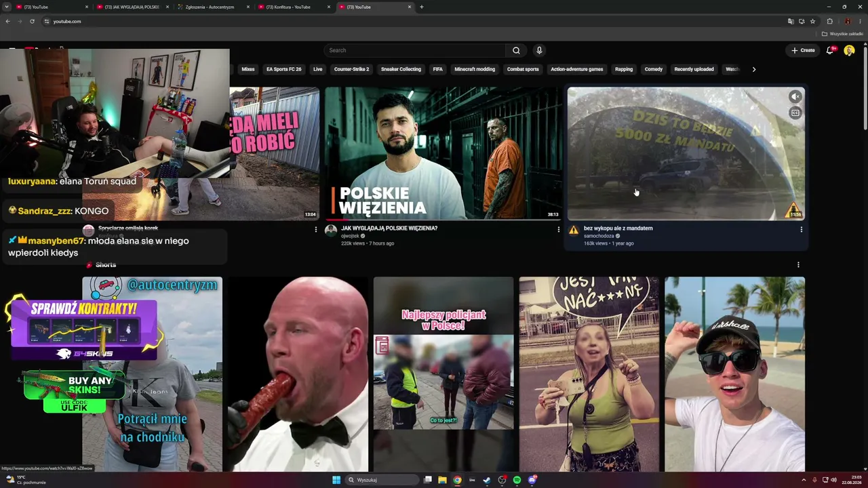Click the volume icon in system tray
This screenshot has height=488, width=868.
(x=833, y=480)
